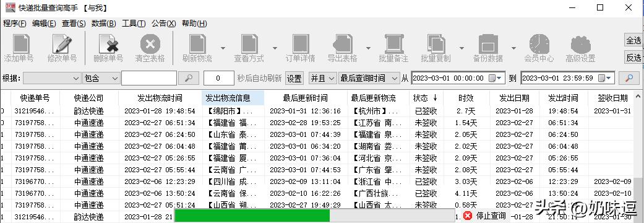Viewport: 644px width, 223px height.
Task: Click the 发出日期 column header
Action: pyautogui.click(x=514, y=98)
